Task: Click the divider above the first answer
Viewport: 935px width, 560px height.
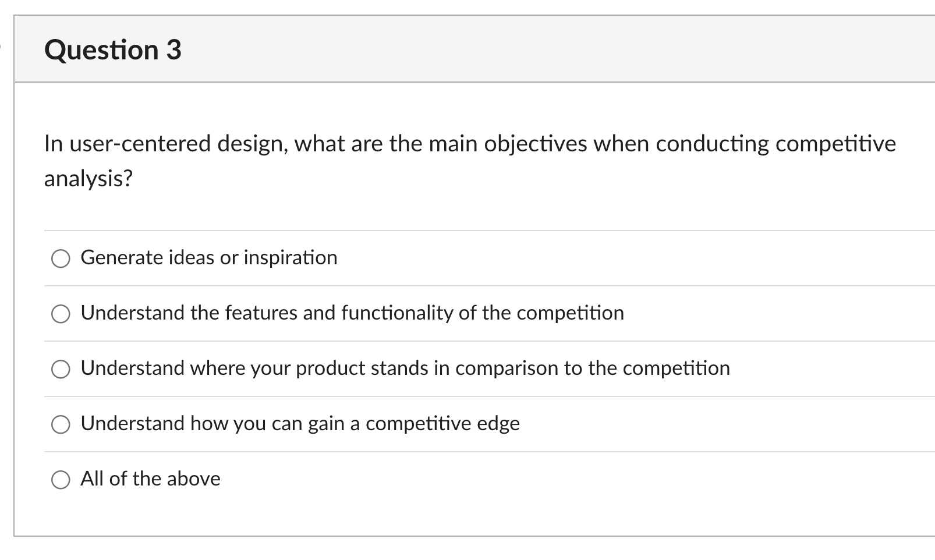Action: pos(466,229)
